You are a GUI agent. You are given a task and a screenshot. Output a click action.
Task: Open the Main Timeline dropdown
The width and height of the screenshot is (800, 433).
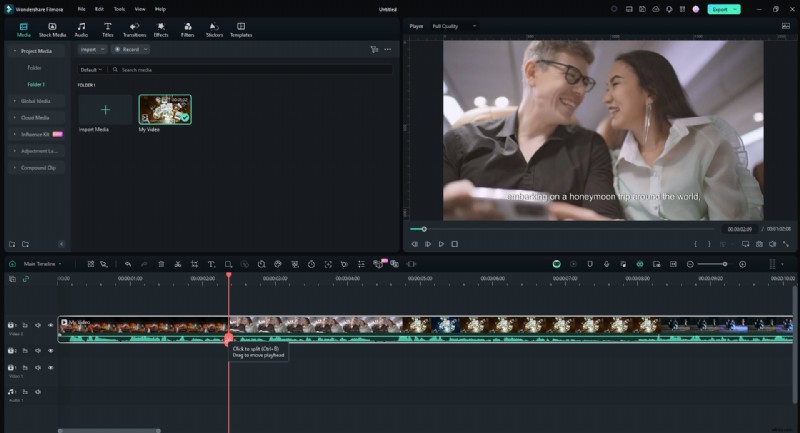pyautogui.click(x=42, y=264)
